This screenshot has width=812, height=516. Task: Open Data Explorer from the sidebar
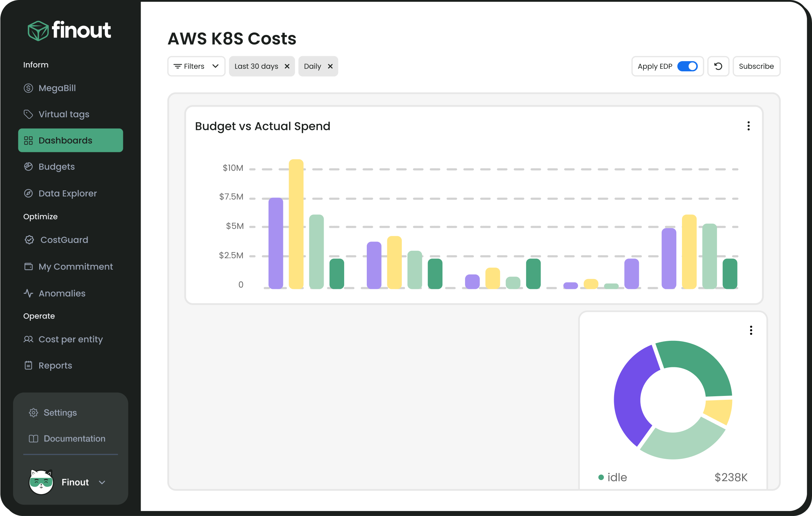tap(67, 193)
